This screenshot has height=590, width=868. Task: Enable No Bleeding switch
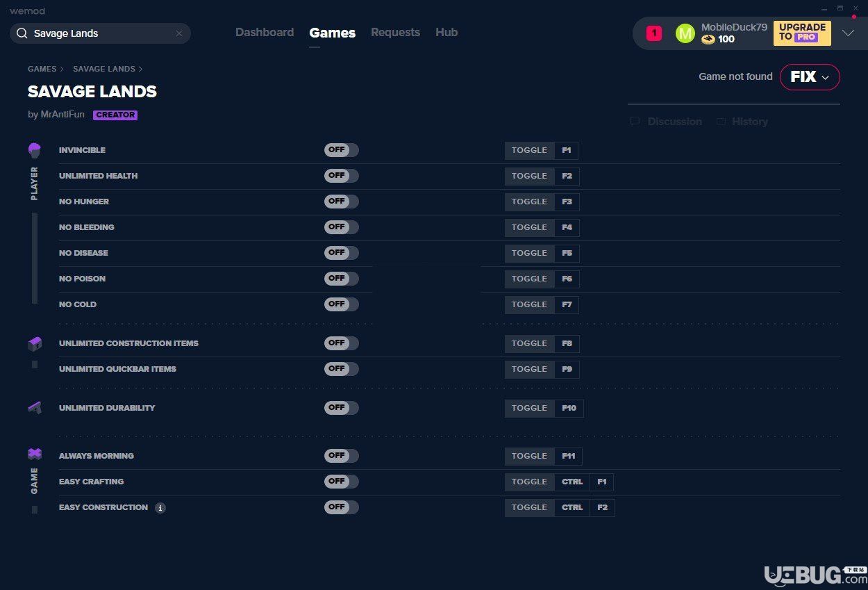point(341,227)
